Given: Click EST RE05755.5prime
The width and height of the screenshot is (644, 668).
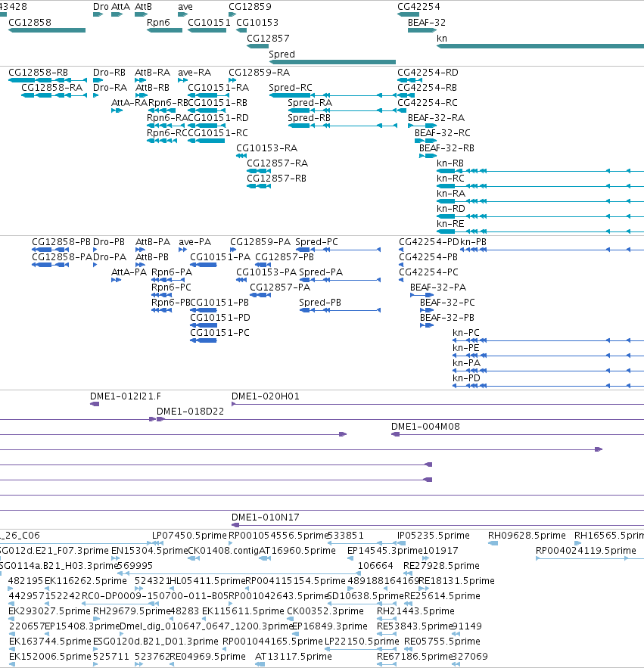Looking at the screenshot, I should click(408, 649).
